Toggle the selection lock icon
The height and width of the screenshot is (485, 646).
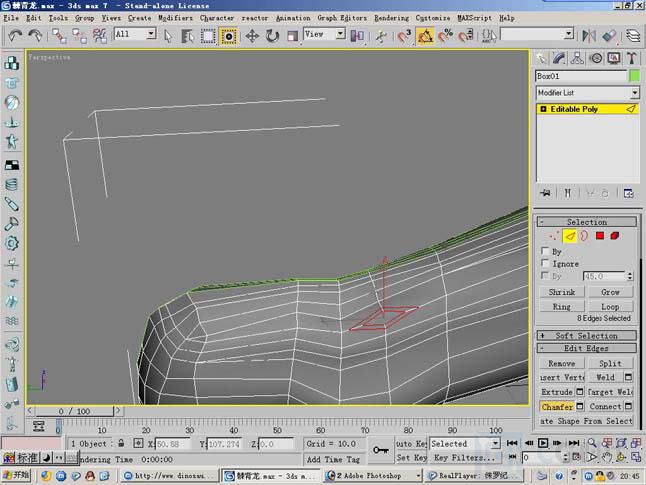(121, 443)
